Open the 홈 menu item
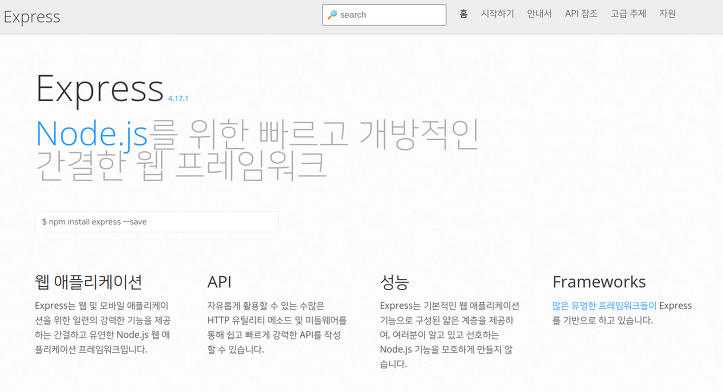 tap(463, 14)
